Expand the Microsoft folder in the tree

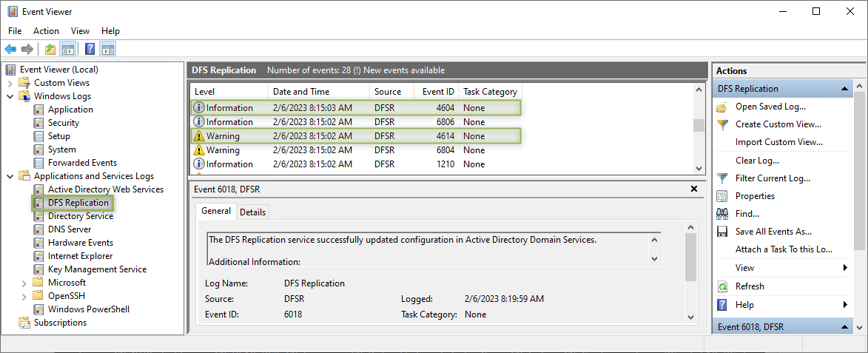(24, 283)
